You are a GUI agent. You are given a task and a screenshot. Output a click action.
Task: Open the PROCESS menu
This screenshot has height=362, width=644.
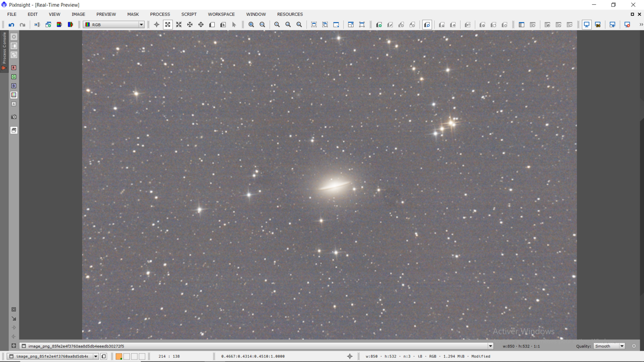160,14
